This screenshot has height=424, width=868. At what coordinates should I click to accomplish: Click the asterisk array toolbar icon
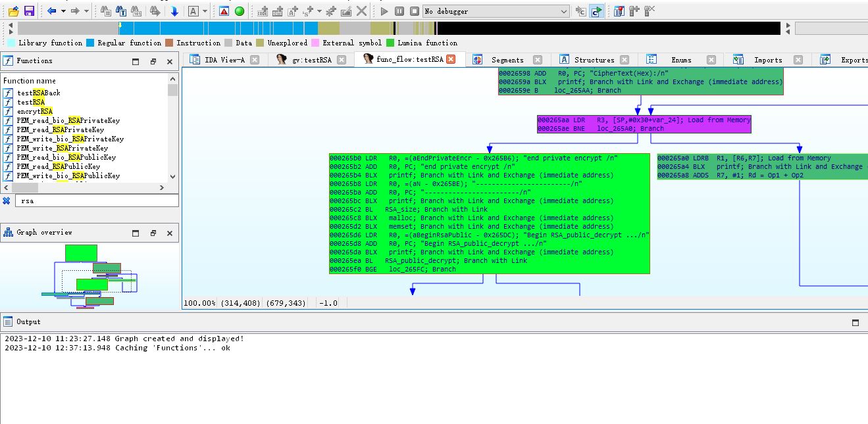tap(331, 11)
